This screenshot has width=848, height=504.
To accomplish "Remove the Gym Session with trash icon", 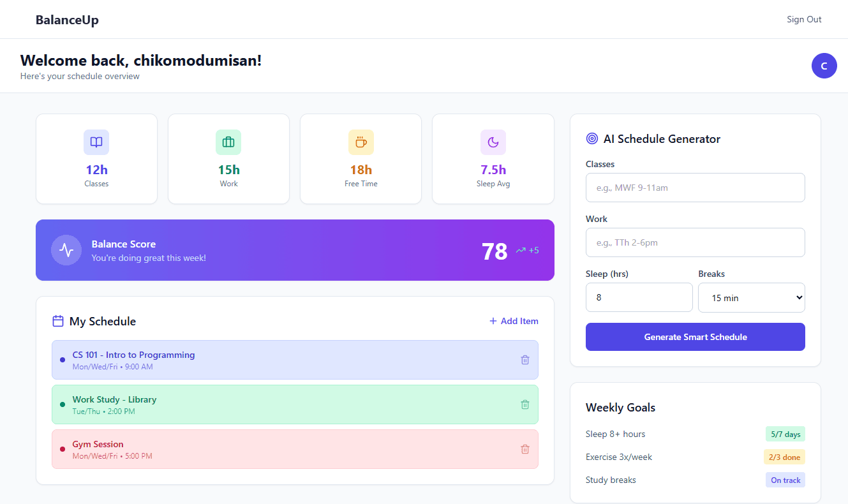I will (x=525, y=449).
